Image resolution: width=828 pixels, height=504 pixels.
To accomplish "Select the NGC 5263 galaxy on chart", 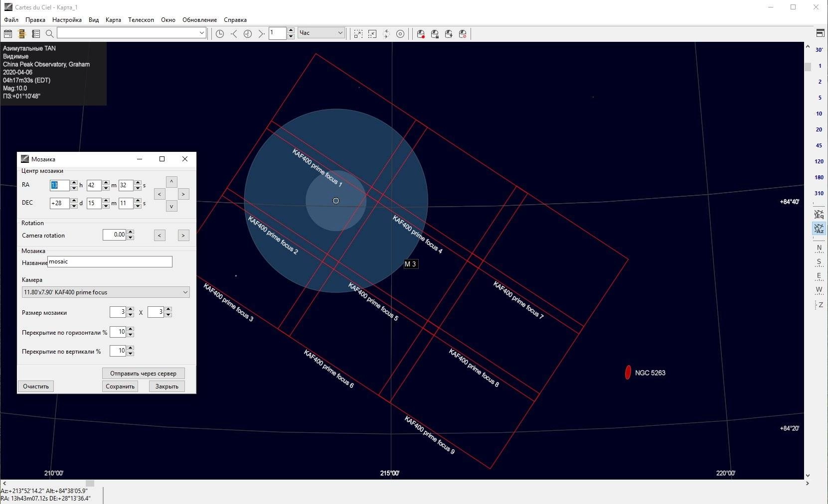I will (x=628, y=372).
